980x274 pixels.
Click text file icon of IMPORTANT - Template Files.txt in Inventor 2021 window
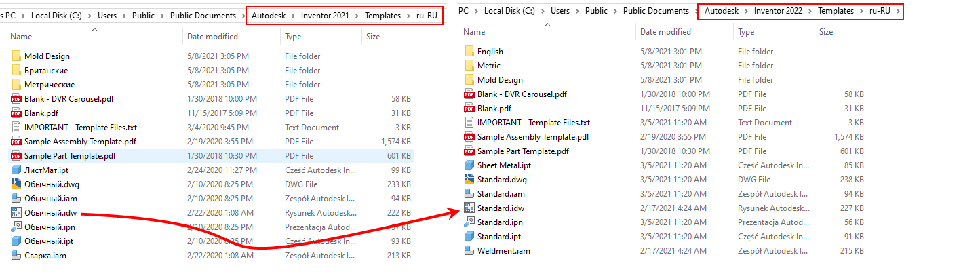pyautogui.click(x=16, y=128)
